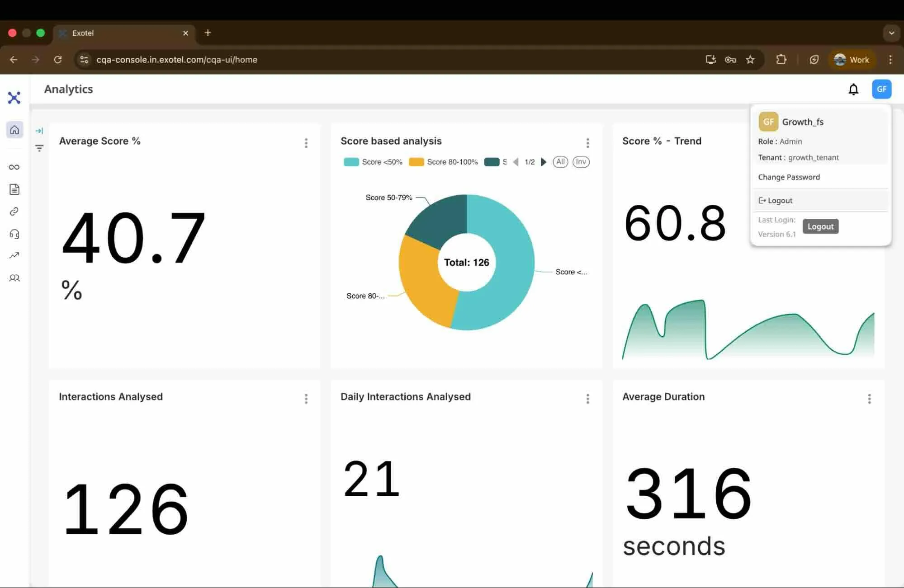Open the headset agent sidebar icon
Screen dimensions: 904x588
pos(14,234)
